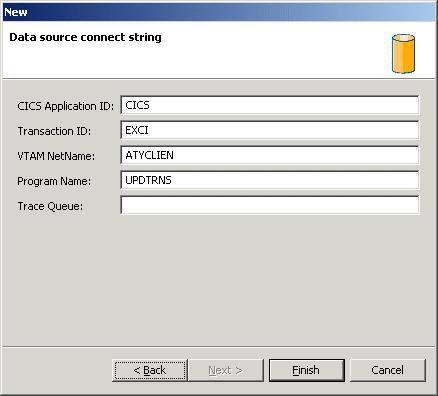Click into the VTAM NetName field
Viewport: 438px width, 396px height.
(270, 155)
